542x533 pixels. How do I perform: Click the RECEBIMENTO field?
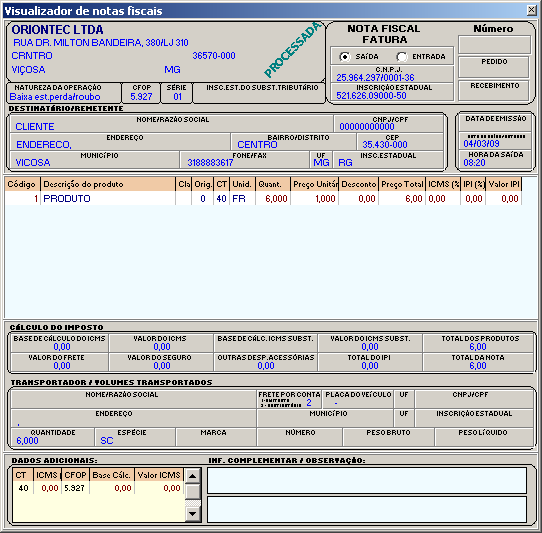click(494, 91)
